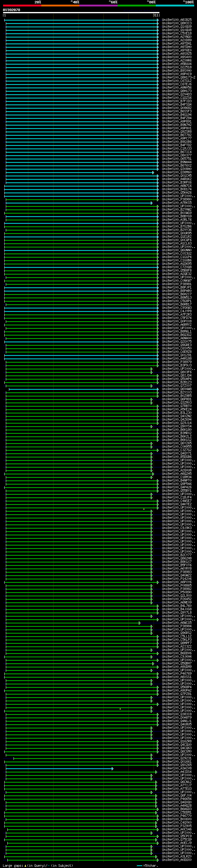This screenshot has width=197, height=868.
Task: Click the red 20% identity legend segment
Action: tap(22, 6)
